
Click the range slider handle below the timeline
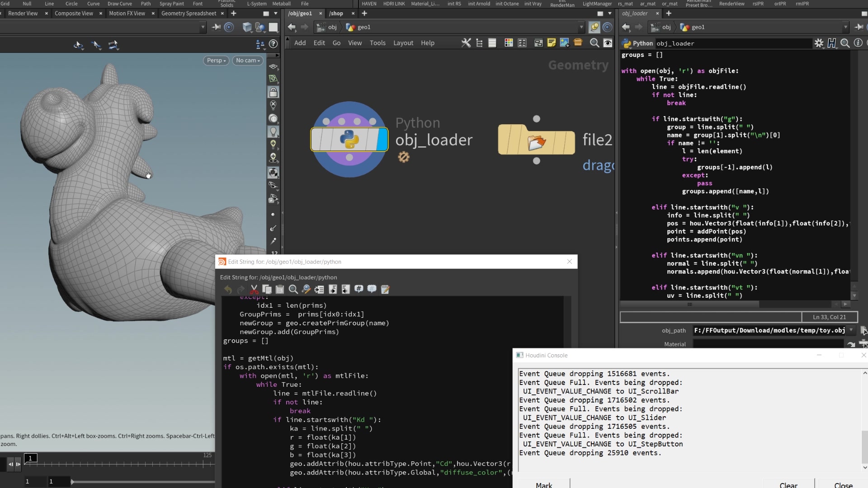click(x=72, y=482)
